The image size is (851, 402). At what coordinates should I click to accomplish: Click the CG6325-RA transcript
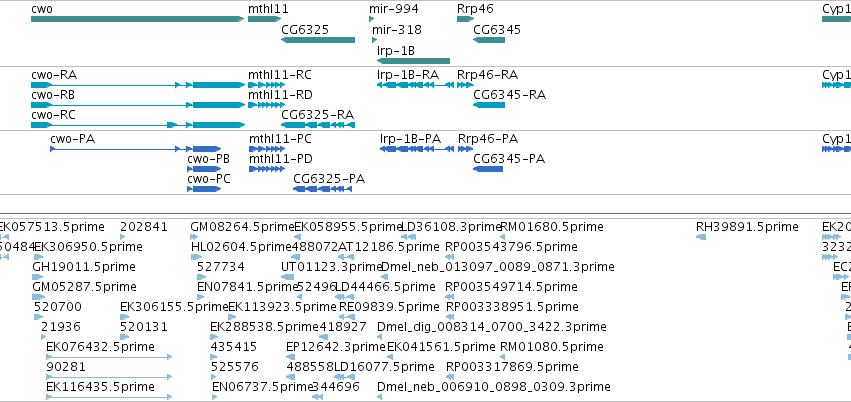point(318,125)
